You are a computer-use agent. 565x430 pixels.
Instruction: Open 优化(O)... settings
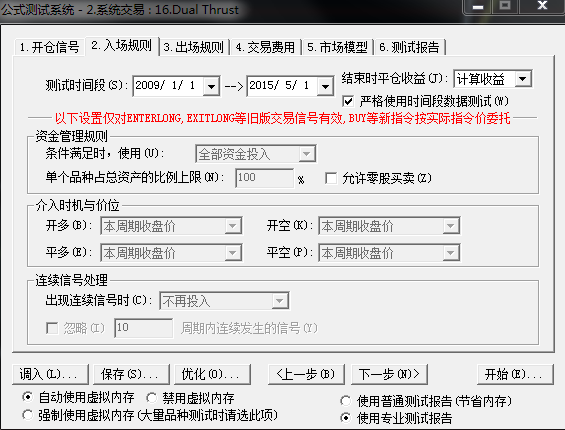pyautogui.click(x=212, y=374)
